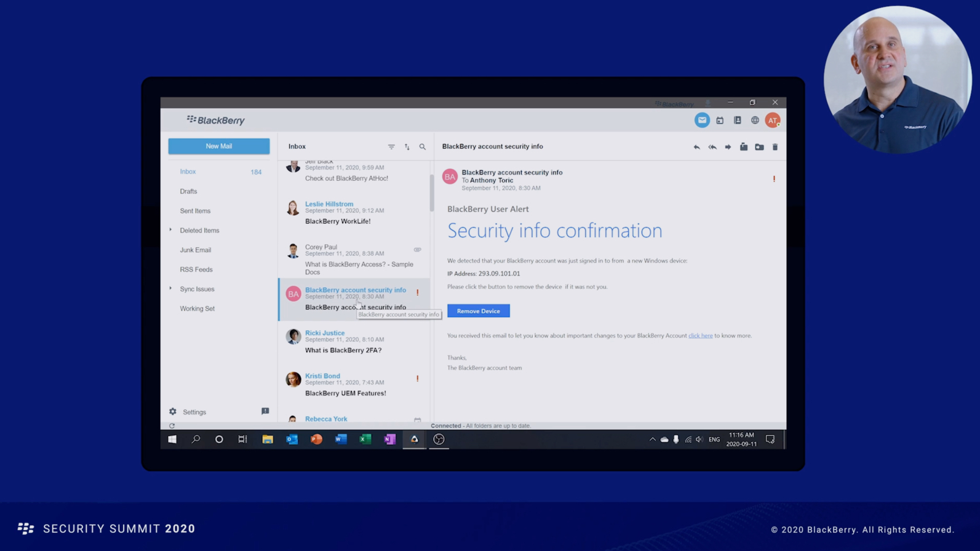Open inbox filter options
This screenshot has height=551, width=980.
[x=391, y=147]
